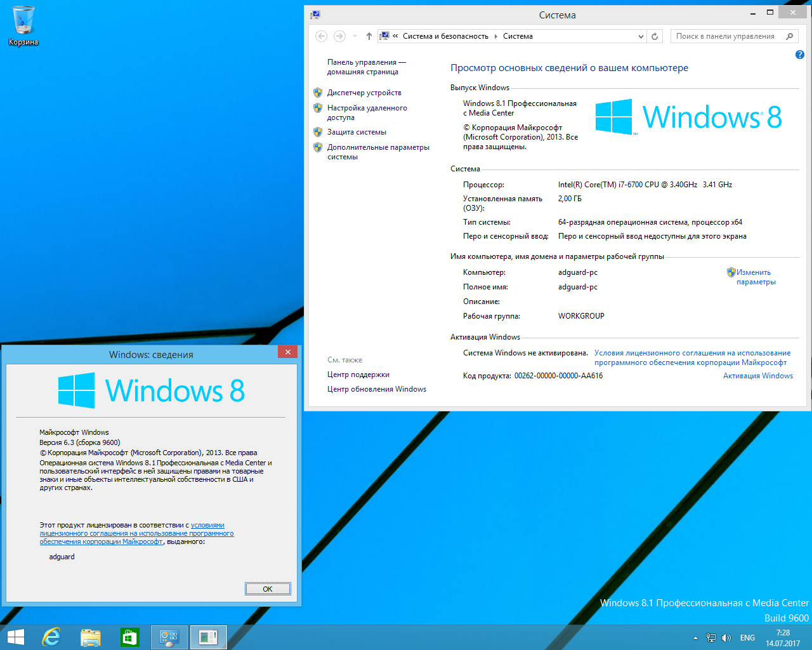The height and width of the screenshot is (650, 812).
Task: Open 'Центр обновления Windows' link
Action: 377,389
